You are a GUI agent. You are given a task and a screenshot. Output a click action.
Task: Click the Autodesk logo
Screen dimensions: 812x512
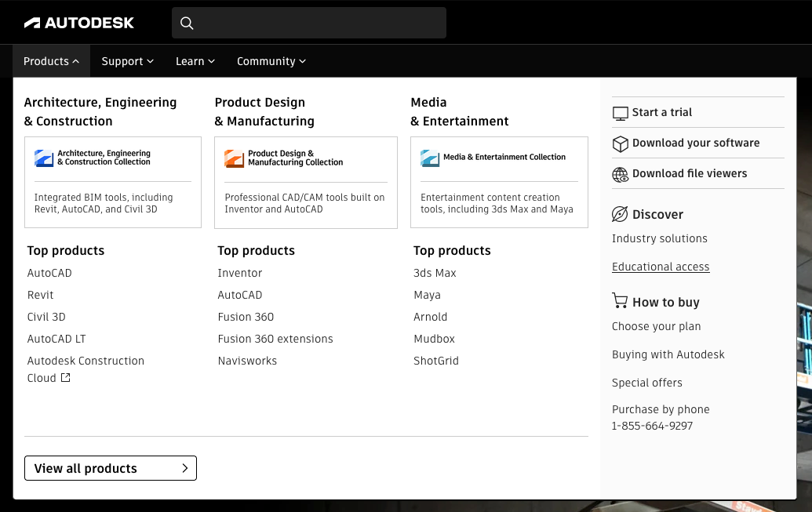(78, 23)
